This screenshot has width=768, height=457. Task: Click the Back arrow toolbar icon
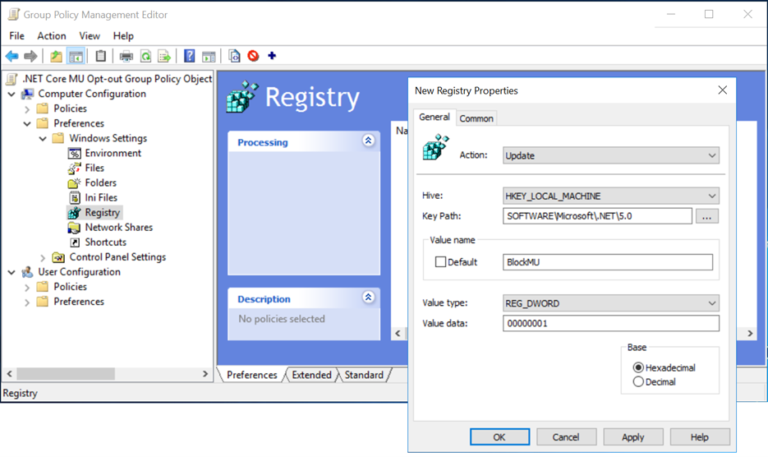coord(12,56)
